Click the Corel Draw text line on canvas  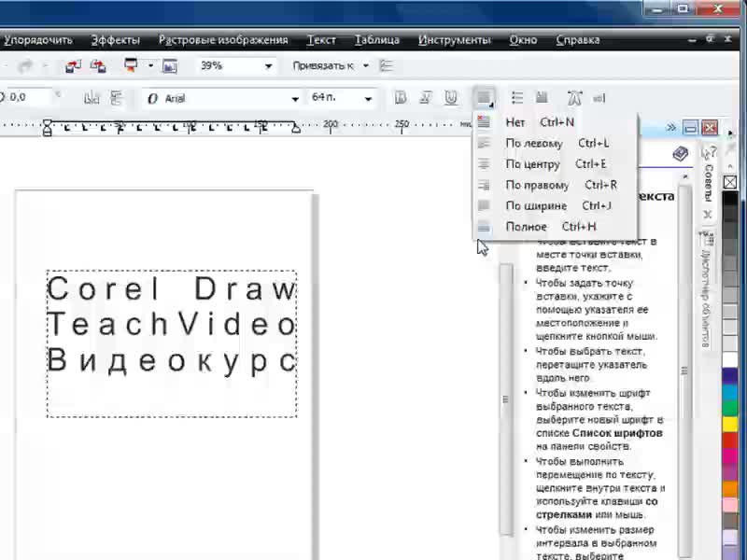(x=172, y=288)
